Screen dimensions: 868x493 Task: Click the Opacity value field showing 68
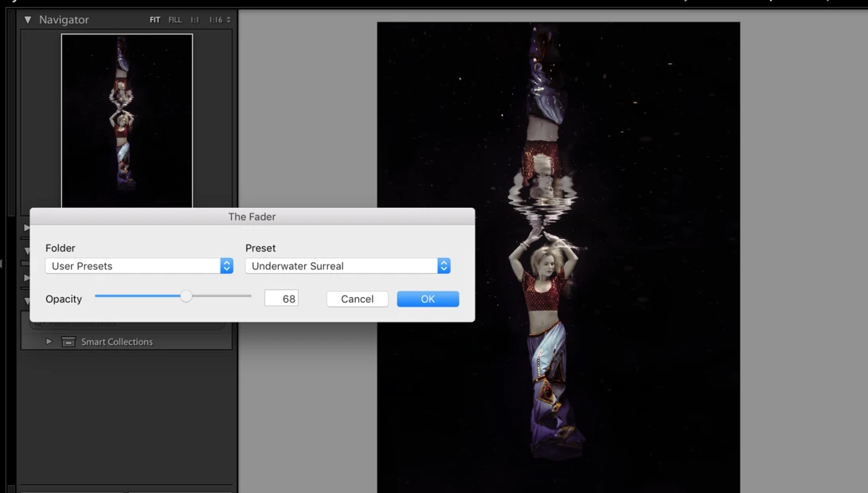[281, 299]
